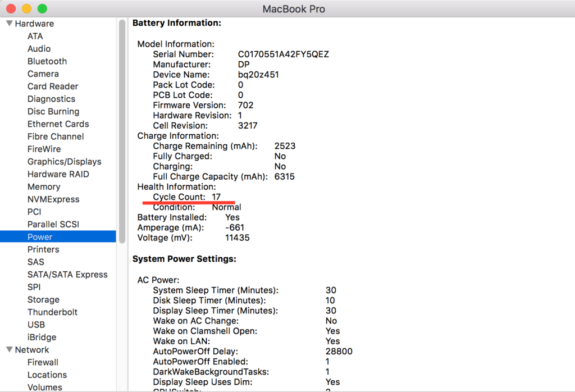Select Hardware RAID in the sidebar
The width and height of the screenshot is (575, 392).
(x=58, y=174)
